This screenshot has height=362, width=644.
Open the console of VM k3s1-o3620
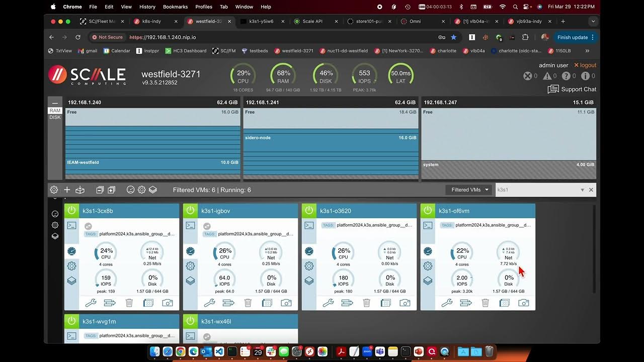pos(309,226)
